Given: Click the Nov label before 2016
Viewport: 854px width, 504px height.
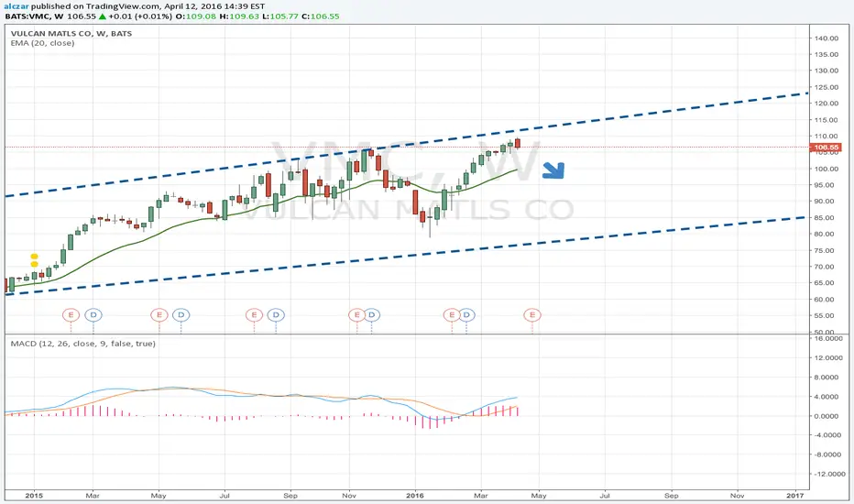Looking at the screenshot, I should (x=349, y=496).
